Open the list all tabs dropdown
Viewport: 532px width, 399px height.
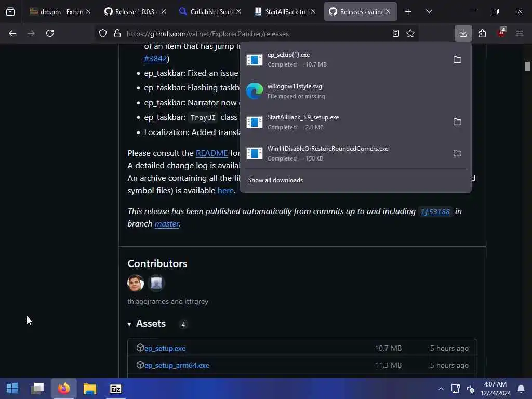tap(429, 12)
